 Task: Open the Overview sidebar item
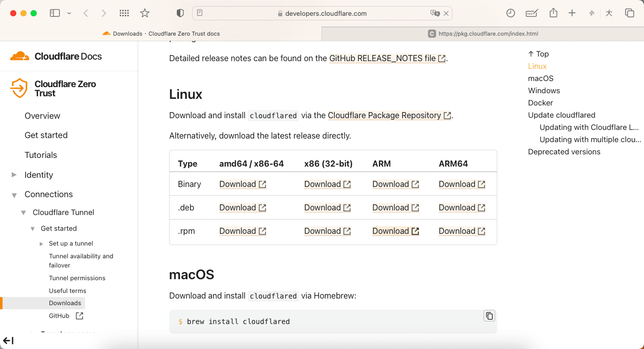point(42,116)
